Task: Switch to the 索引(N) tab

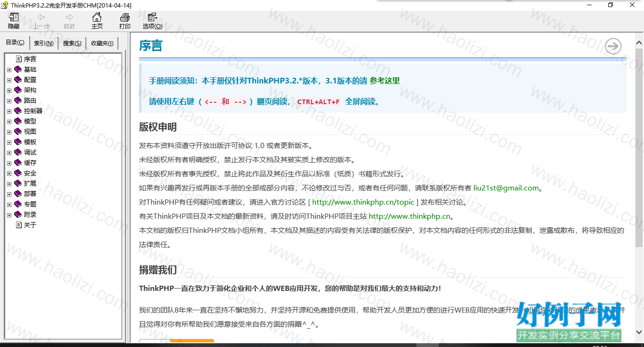Action: tap(44, 43)
